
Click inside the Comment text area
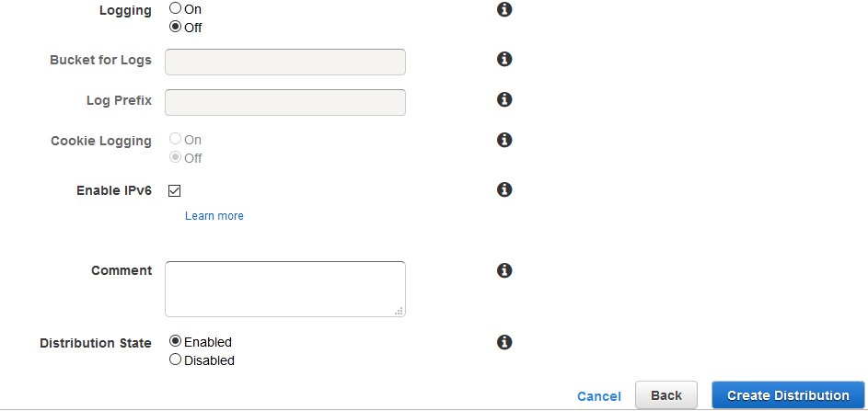(285, 289)
